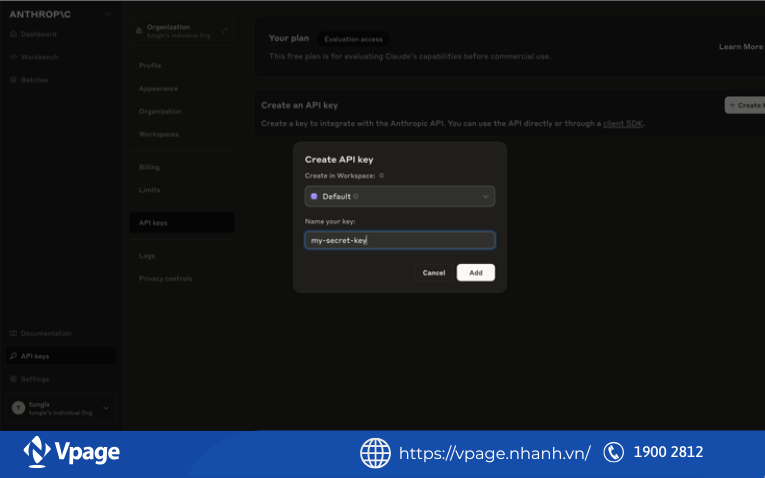Click the workspace dropdown chevron
This screenshot has width=765, height=478.
coord(485,197)
